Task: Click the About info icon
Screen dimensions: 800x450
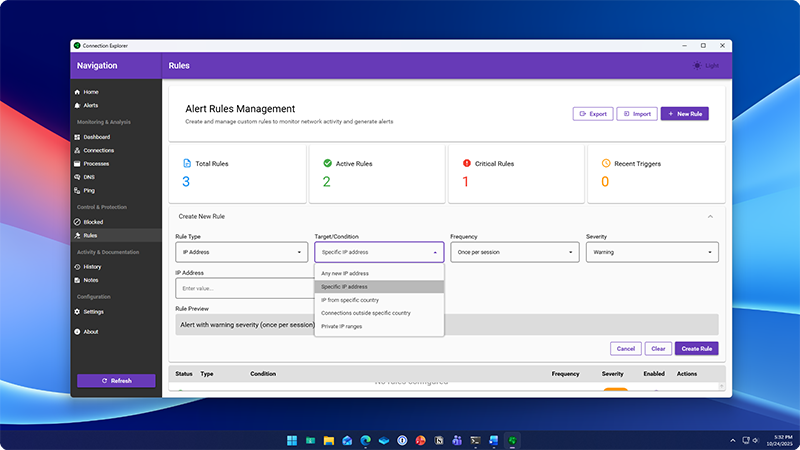Action: [x=77, y=331]
